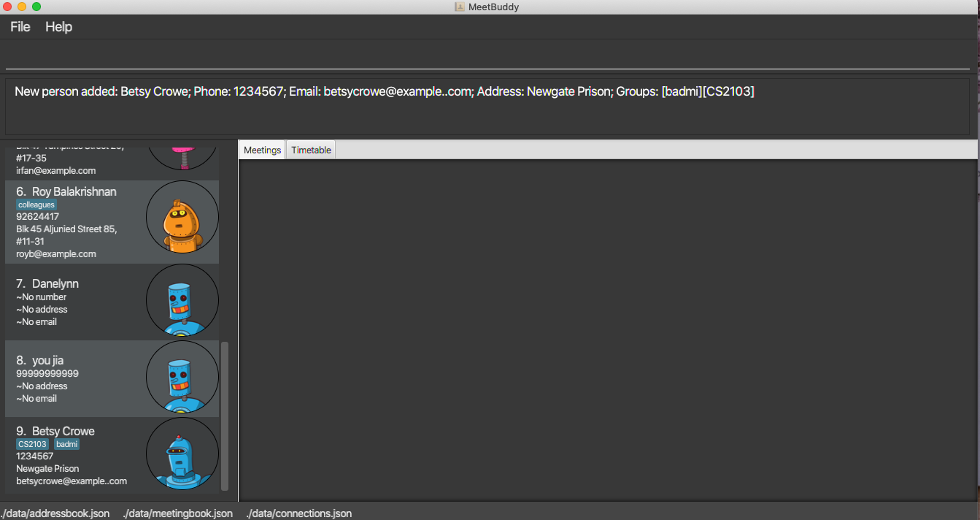This screenshot has height=520, width=980.
Task: Click Betsy Crowe's robot avatar
Action: point(182,453)
